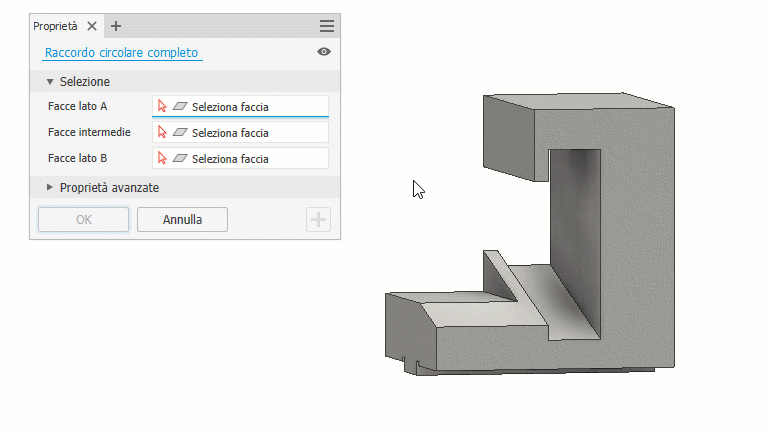The image size is (768, 432).
Task: Switch to the Proprietà tab
Action: click(x=55, y=26)
